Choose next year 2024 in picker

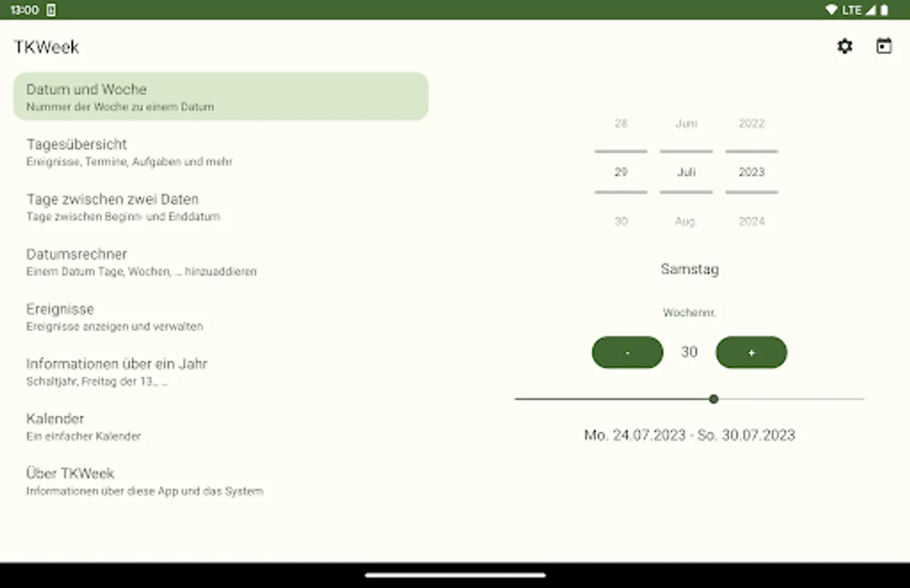(752, 221)
